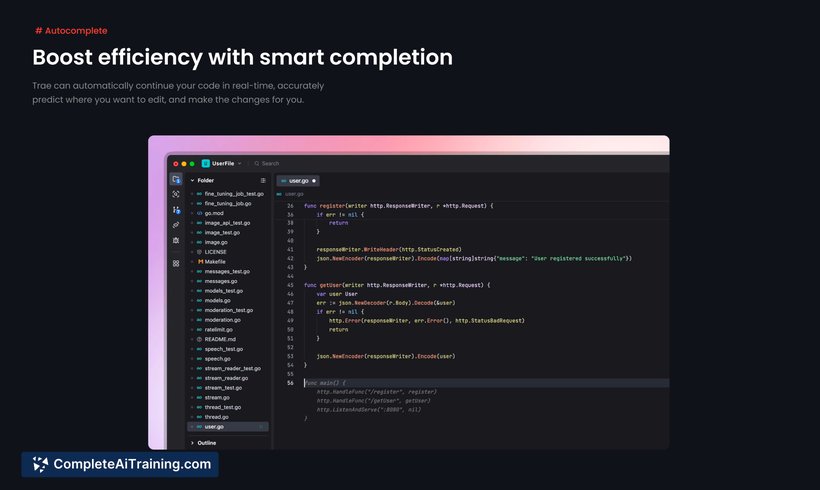
Task: Click the Folder panel layout/list icon
Action: [x=263, y=180]
